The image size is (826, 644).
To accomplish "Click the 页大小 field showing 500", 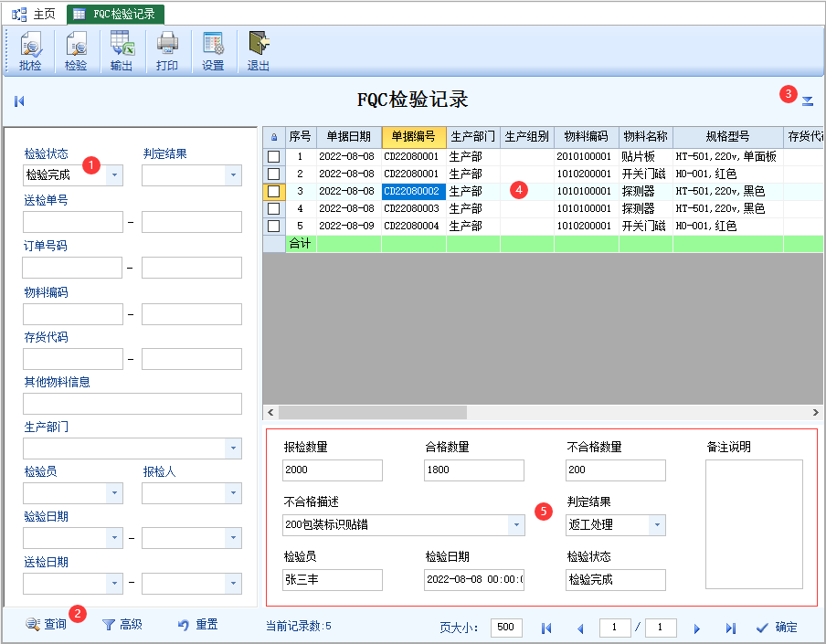I will (506, 628).
